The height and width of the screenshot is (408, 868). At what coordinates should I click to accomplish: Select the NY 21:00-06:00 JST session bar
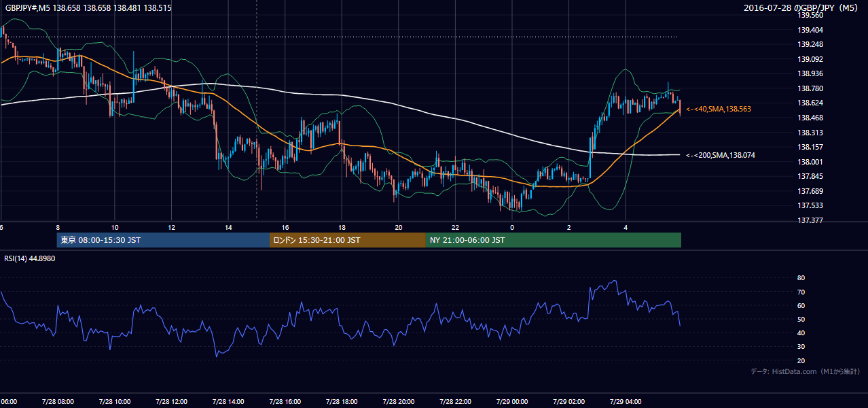pos(554,240)
